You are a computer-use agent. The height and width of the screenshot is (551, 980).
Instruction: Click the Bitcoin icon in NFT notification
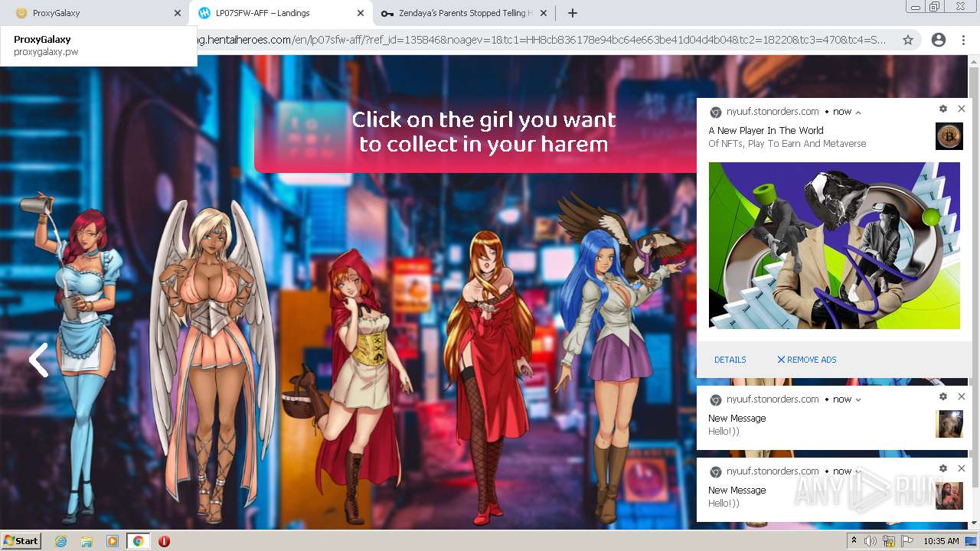[x=949, y=136]
